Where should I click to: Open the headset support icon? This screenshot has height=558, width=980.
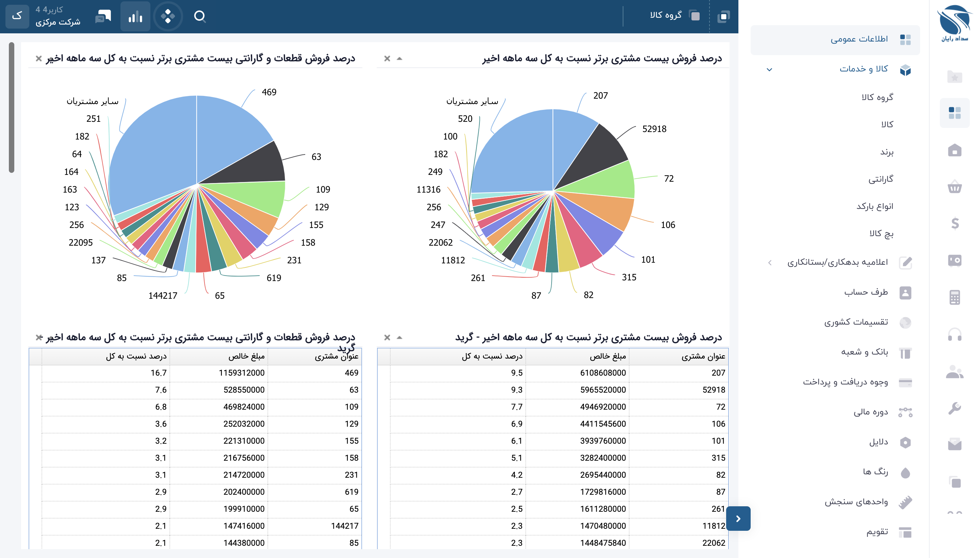coord(954,334)
